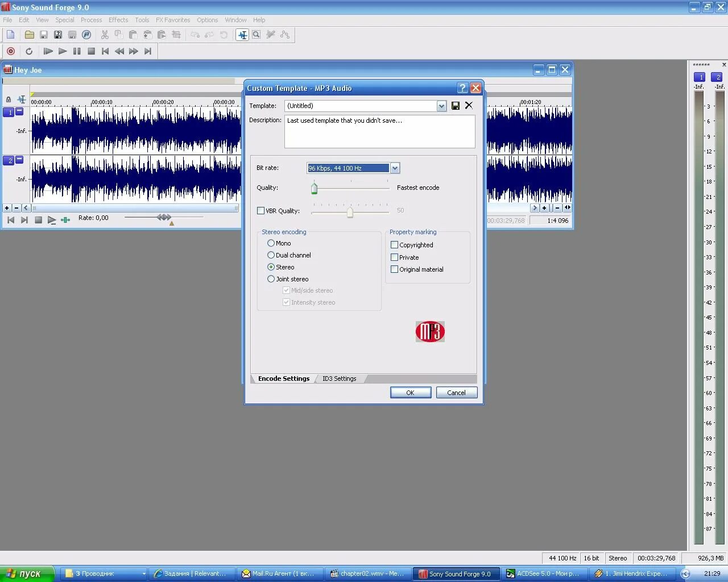Open the Process menu

coord(91,20)
